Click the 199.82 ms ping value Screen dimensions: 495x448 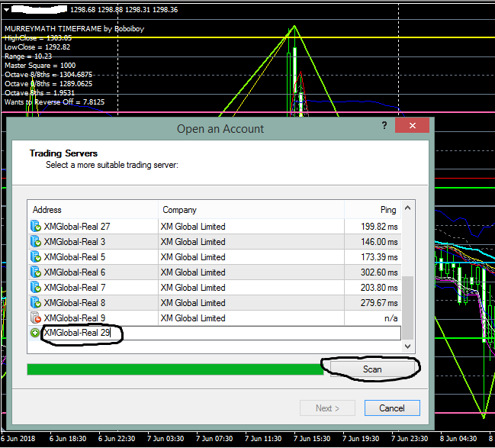(x=379, y=227)
